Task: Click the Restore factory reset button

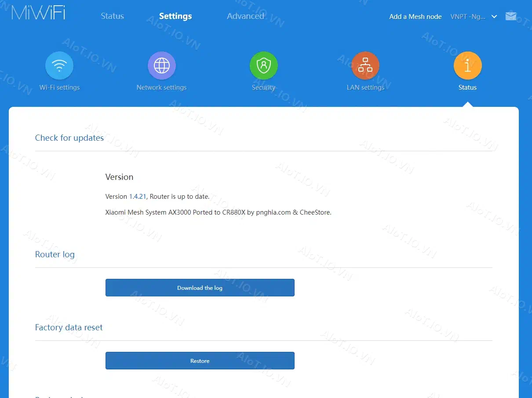Action: (200, 361)
